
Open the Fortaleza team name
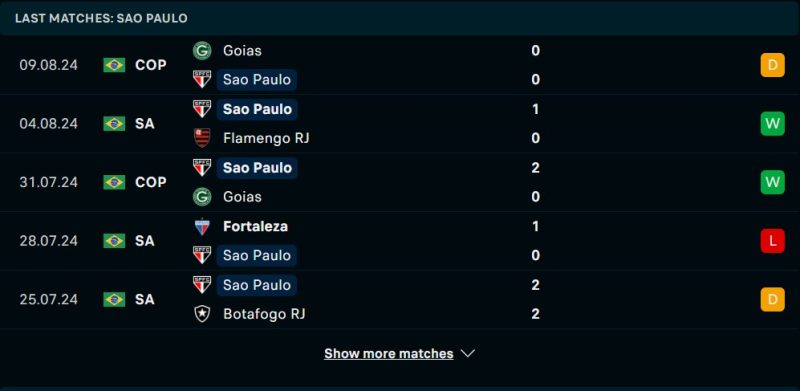tap(255, 226)
